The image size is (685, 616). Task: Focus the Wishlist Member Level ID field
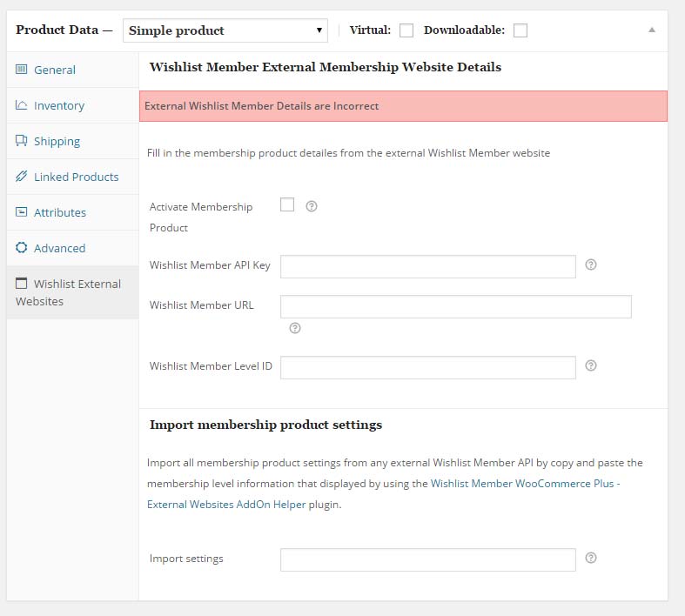tap(428, 367)
